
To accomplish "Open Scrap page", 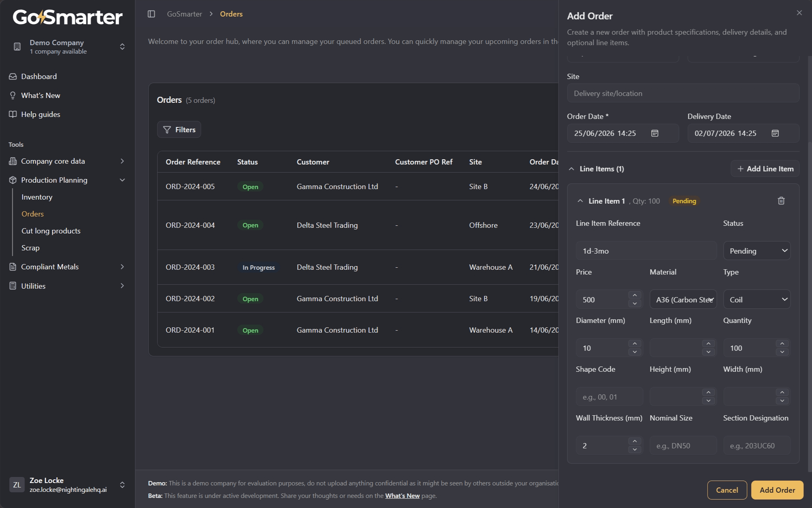I will point(30,248).
